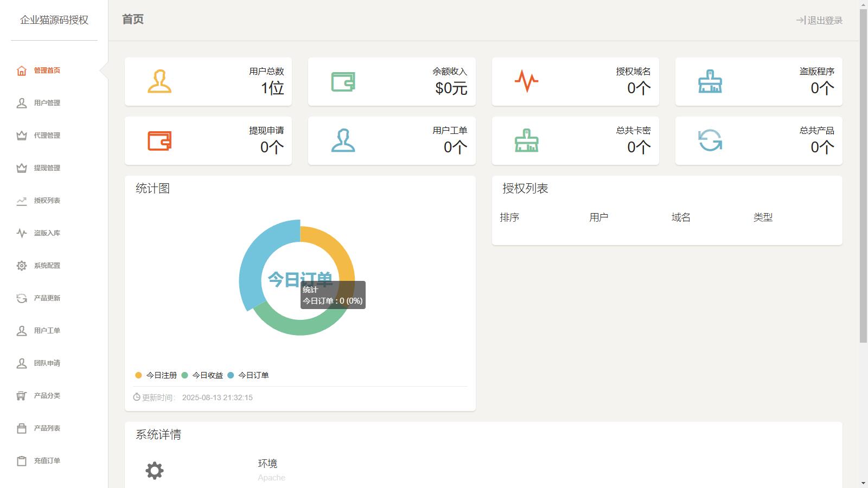Click the page's vertical scrollbar thumb

tap(863, 174)
